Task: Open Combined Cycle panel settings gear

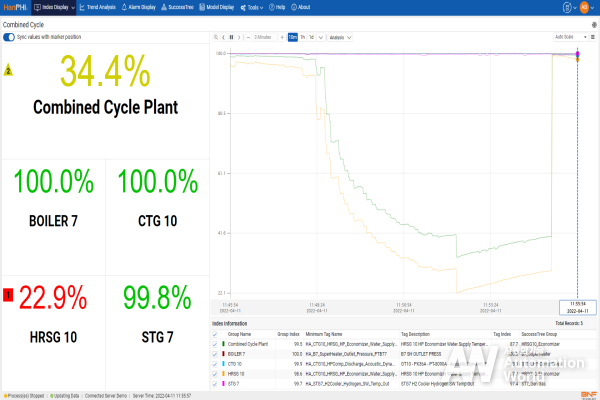Action: [x=594, y=25]
